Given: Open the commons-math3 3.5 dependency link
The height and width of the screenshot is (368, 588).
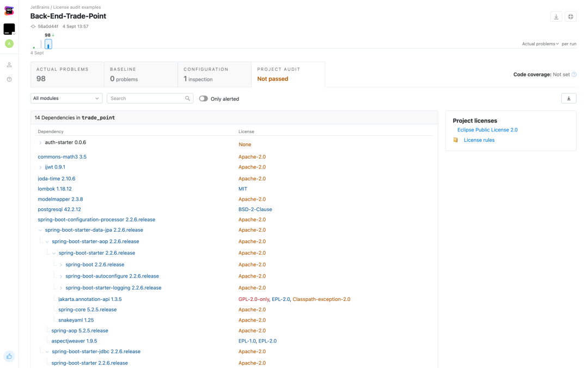Looking at the screenshot, I should click(62, 157).
